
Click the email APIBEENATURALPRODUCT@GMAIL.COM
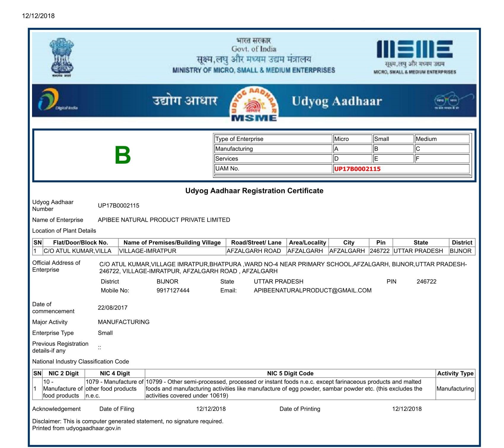pyautogui.click(x=312, y=290)
